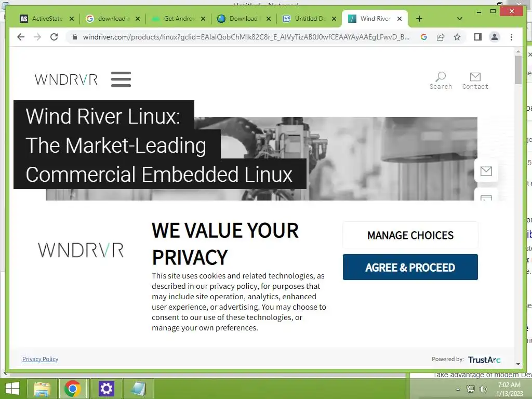Click the MANAGE CHOICES button
Screen dimensions: 532x399
pyautogui.click(x=410, y=235)
